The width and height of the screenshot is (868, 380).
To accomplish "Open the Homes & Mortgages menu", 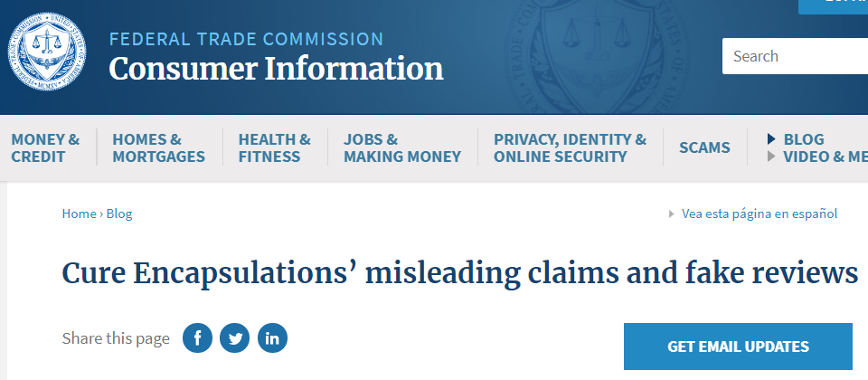I will pyautogui.click(x=158, y=147).
